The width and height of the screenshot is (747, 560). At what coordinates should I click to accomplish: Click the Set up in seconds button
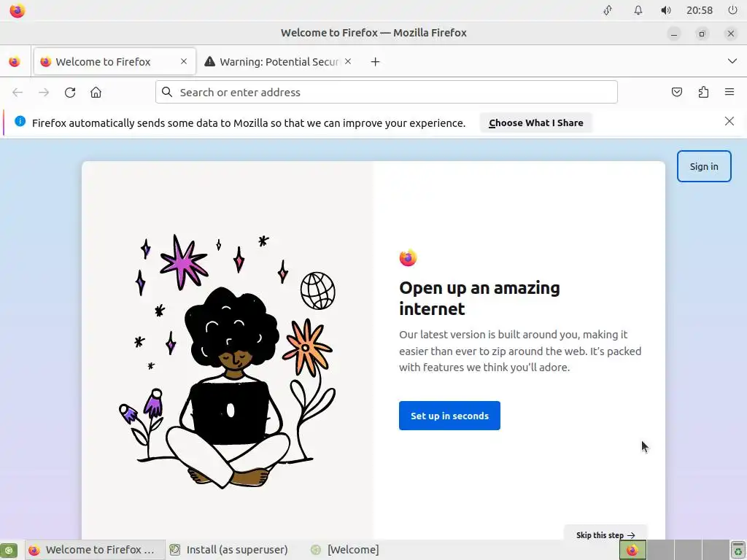449,416
